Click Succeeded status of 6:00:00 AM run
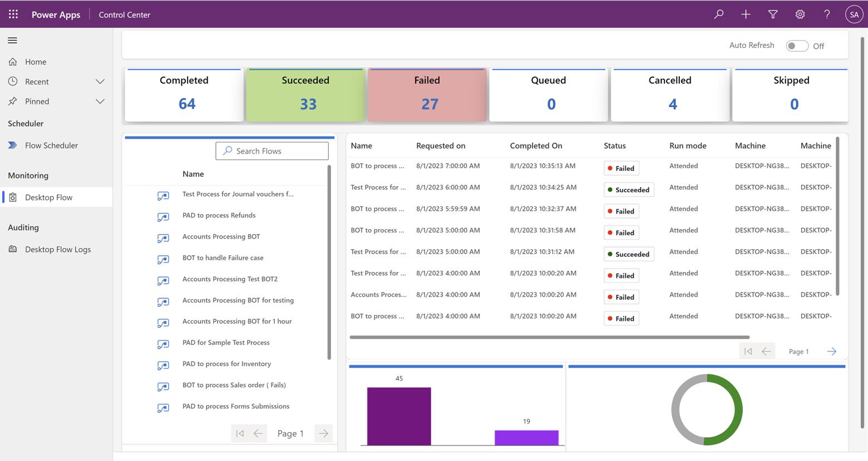 click(629, 190)
